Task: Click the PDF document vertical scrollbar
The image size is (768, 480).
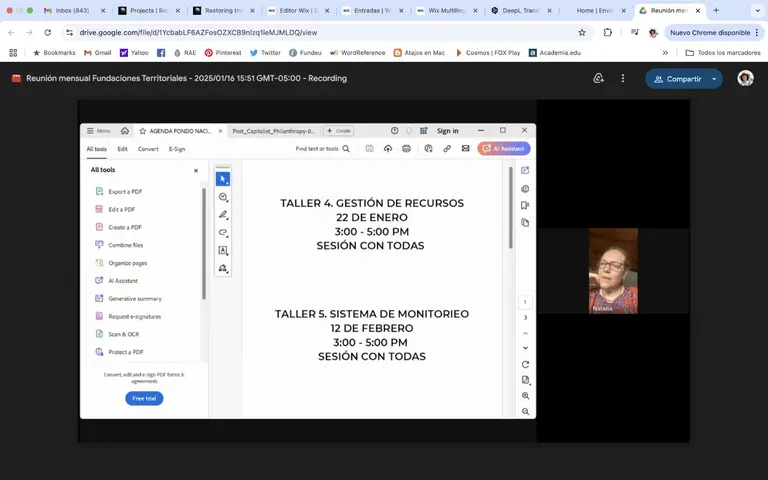Action: (x=510, y=208)
